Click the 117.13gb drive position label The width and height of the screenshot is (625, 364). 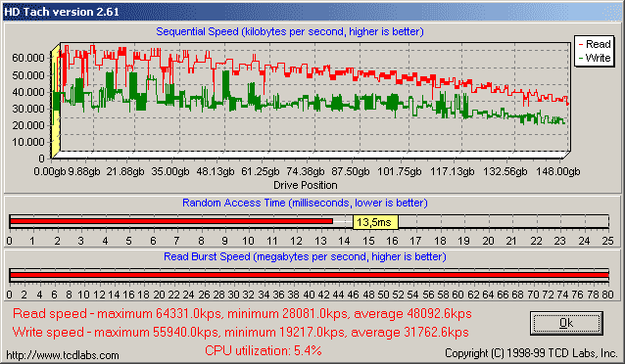click(452, 171)
